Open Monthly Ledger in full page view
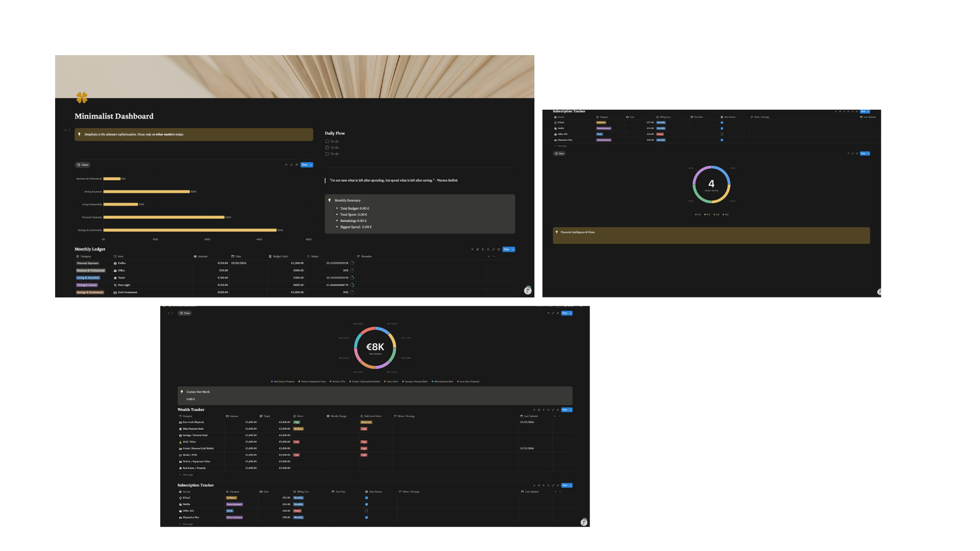Viewport: 980px width, 551px height. click(493, 249)
